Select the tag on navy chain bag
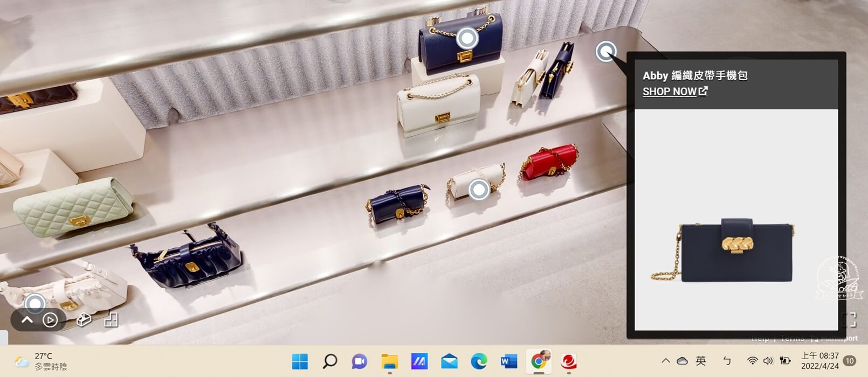The image size is (868, 377). 466,39
